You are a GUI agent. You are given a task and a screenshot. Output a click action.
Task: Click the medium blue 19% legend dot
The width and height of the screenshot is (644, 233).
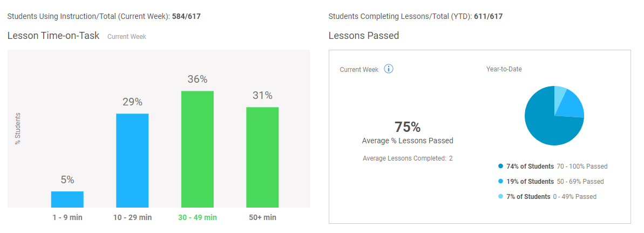pos(500,182)
